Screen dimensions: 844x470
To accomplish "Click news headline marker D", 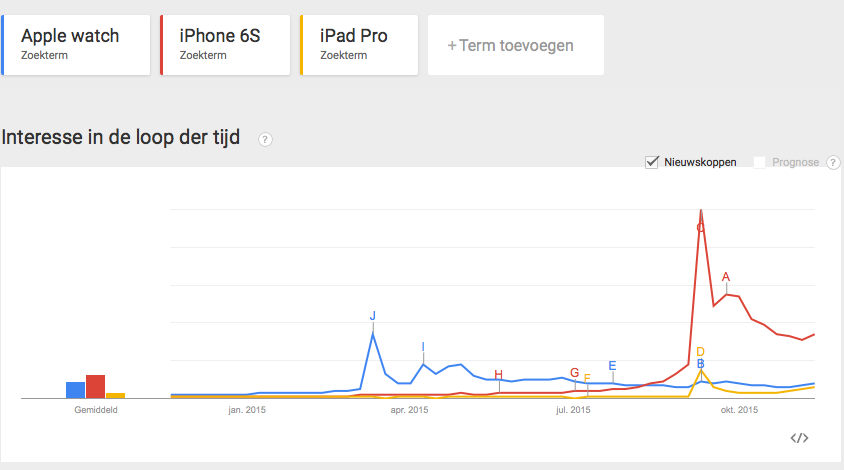I will [x=700, y=351].
